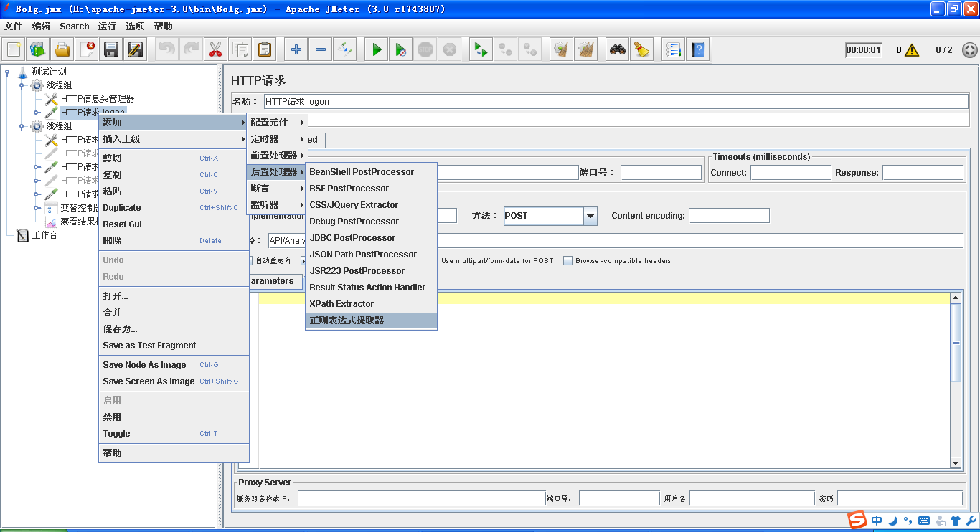This screenshot has width=980, height=532.
Task: Open the 插入上级 submenu
Action: point(174,139)
